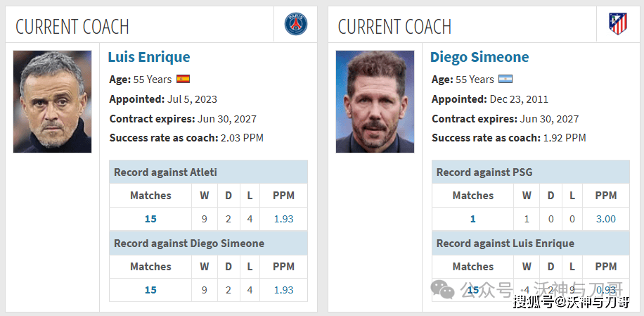Open the Luis Enrique profile link
This screenshot has width=644, height=316.
pos(149,57)
